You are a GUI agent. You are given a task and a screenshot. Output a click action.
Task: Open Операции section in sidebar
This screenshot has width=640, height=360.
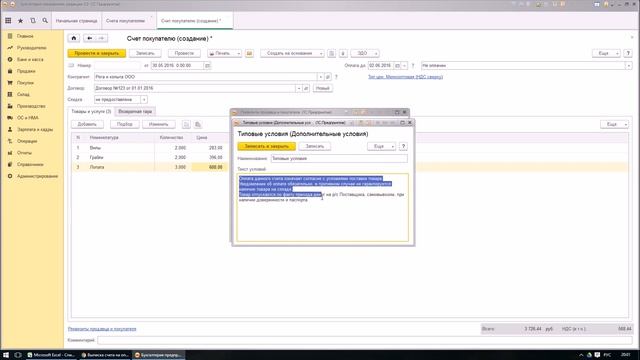click(27, 141)
